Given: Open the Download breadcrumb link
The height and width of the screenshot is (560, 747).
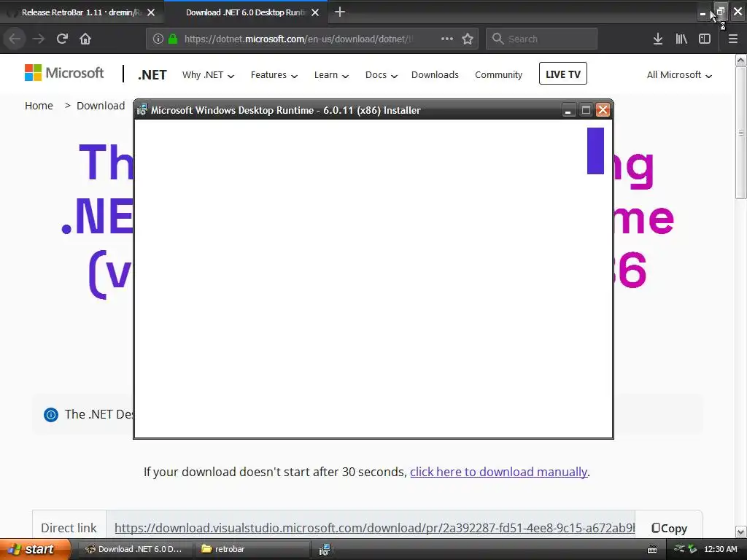Looking at the screenshot, I should 101,106.
